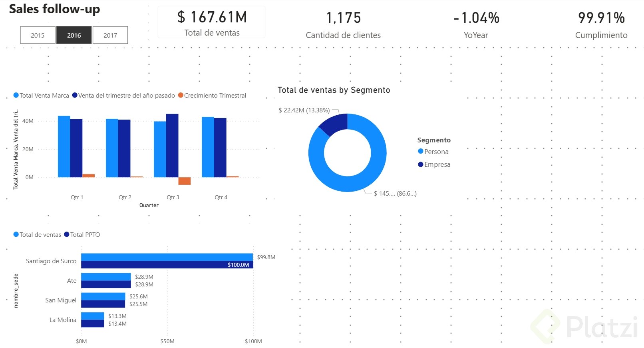Click the Total PPTO legend marker

point(67,234)
